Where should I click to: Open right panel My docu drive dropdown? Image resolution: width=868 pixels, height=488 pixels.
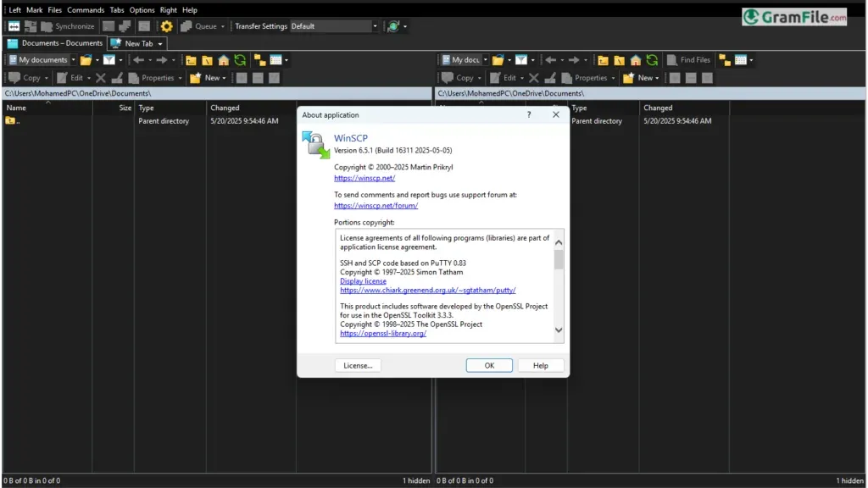point(486,60)
